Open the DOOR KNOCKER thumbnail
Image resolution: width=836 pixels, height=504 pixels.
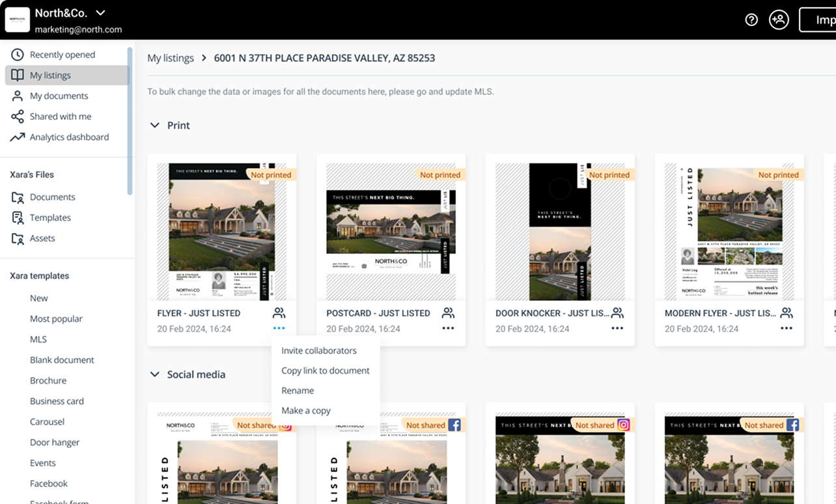pos(561,232)
